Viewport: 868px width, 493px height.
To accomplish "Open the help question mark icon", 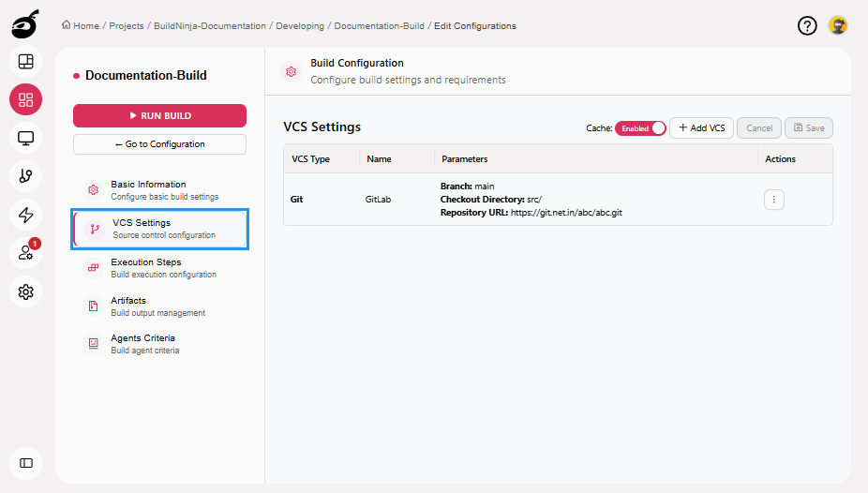I will (807, 25).
